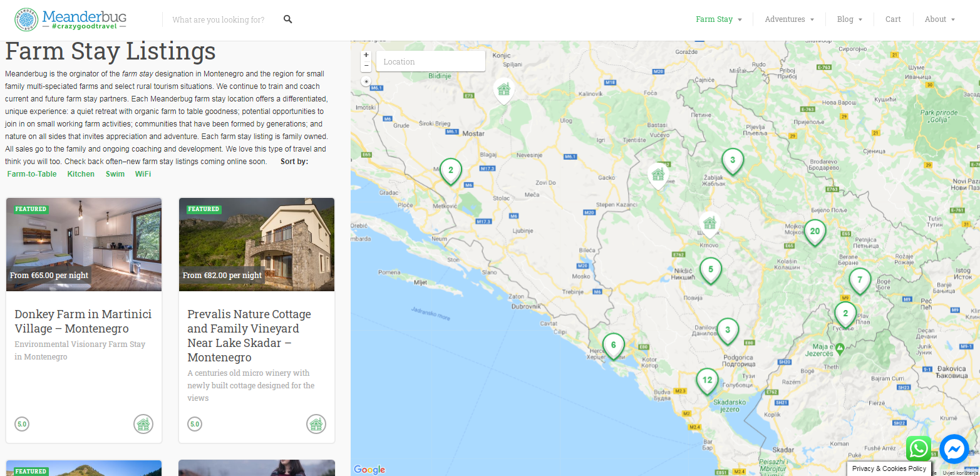Open map cluster 3 near Žabljak
This screenshot has height=476, width=980.
pos(733,161)
